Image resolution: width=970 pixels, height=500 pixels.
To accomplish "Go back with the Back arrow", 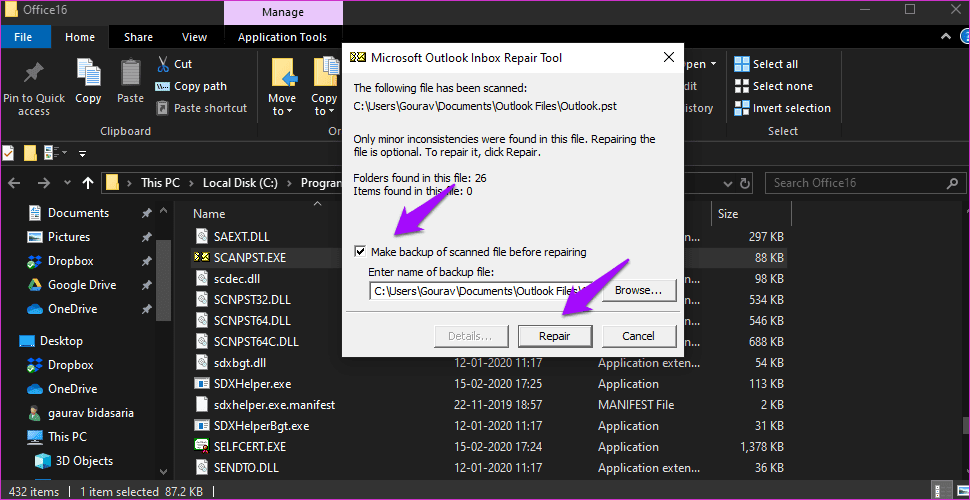I will [15, 183].
